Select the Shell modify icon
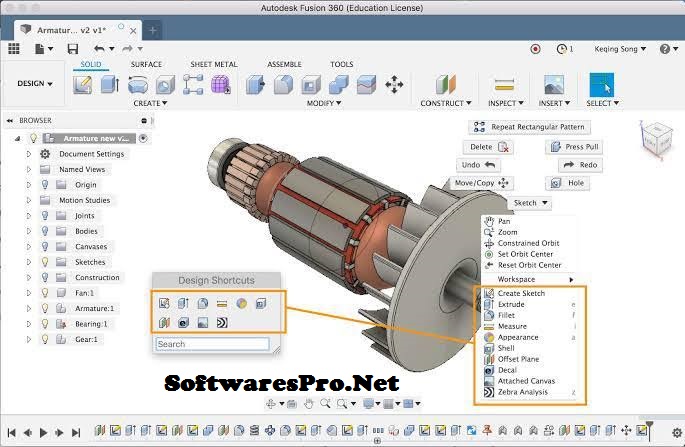Image resolution: width=685 pixels, height=447 pixels. [x=311, y=84]
